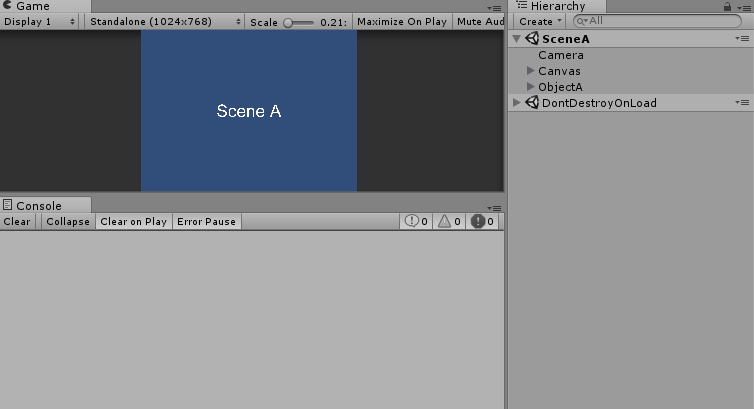The width and height of the screenshot is (754, 409).
Task: Toggle Mute Audio in Game view
Action: pyautogui.click(x=479, y=22)
